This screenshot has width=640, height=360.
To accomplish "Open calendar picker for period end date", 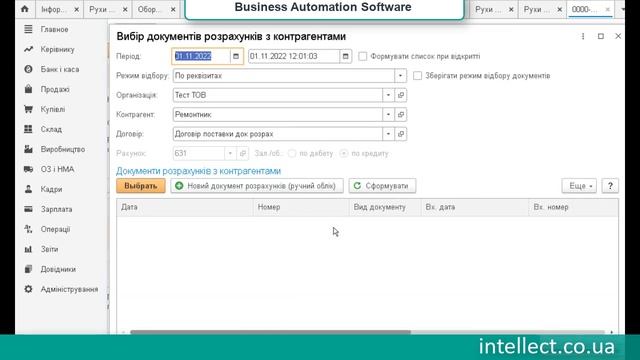I will point(345,56).
